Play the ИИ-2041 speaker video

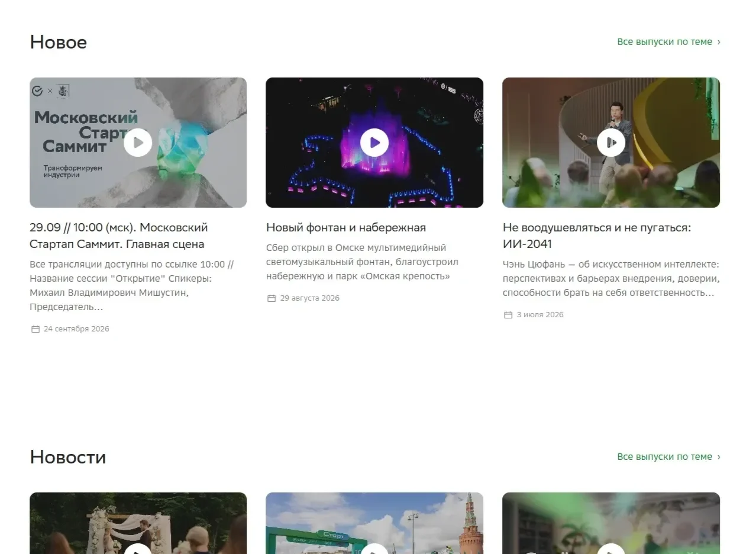click(611, 143)
